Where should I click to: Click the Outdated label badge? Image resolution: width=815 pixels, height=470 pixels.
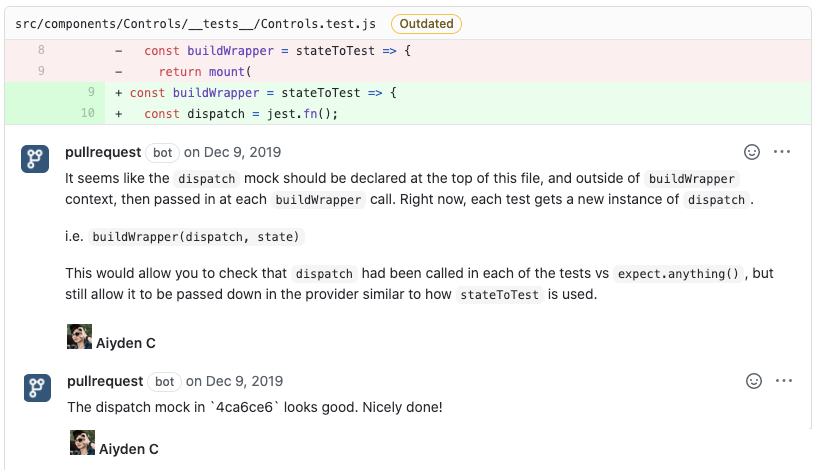(426, 24)
